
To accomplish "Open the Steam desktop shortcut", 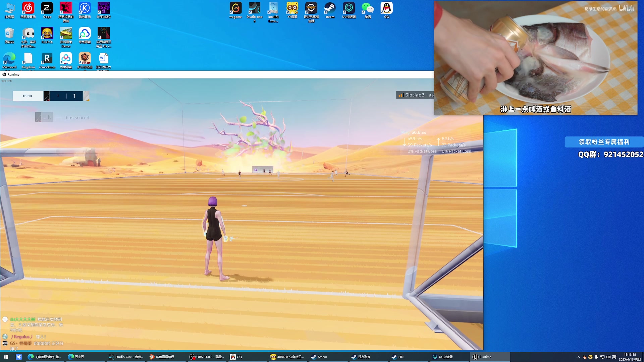I will (330, 8).
